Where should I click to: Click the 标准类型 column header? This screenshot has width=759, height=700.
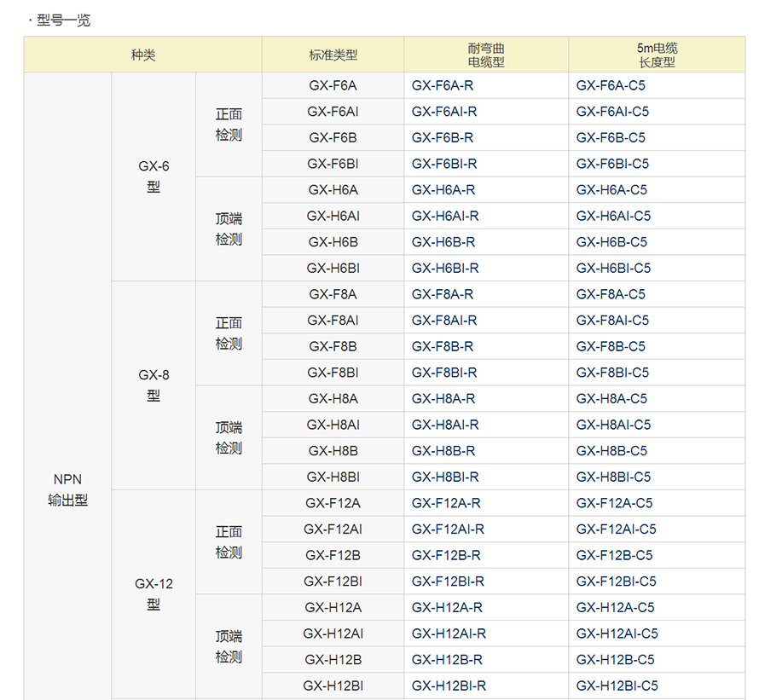[333, 55]
